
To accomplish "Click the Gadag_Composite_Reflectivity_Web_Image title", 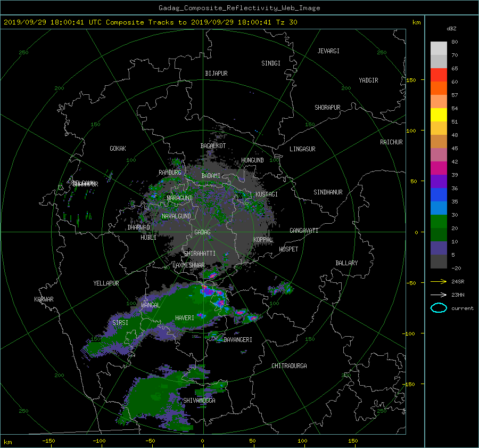I will click(x=239, y=8).
